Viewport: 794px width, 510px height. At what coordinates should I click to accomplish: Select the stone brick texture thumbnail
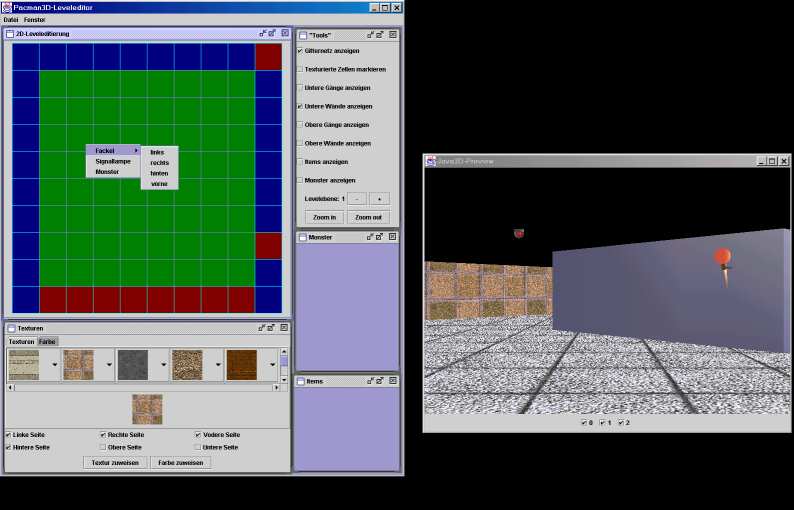pos(78,364)
